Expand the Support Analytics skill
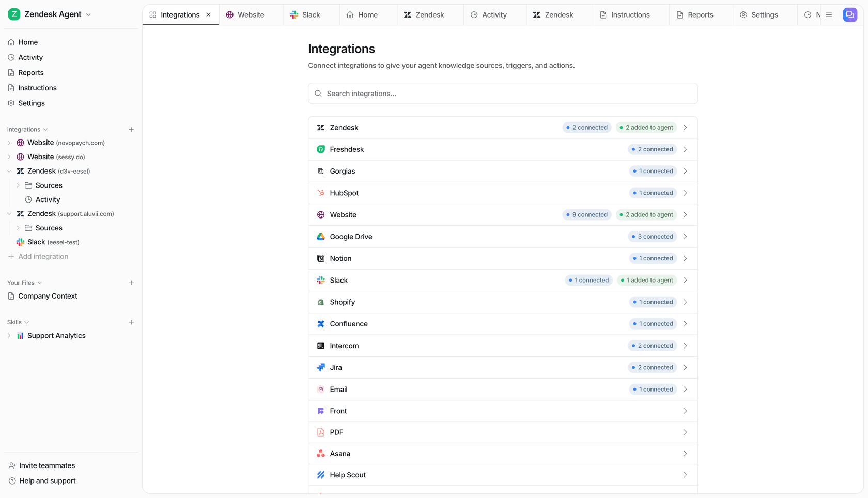This screenshot has width=868, height=498. coord(9,336)
